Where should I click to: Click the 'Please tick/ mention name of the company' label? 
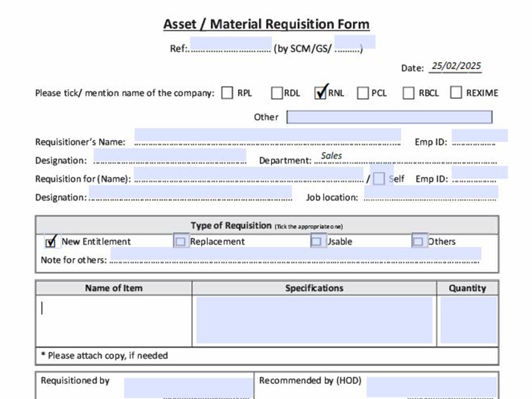click(x=125, y=93)
